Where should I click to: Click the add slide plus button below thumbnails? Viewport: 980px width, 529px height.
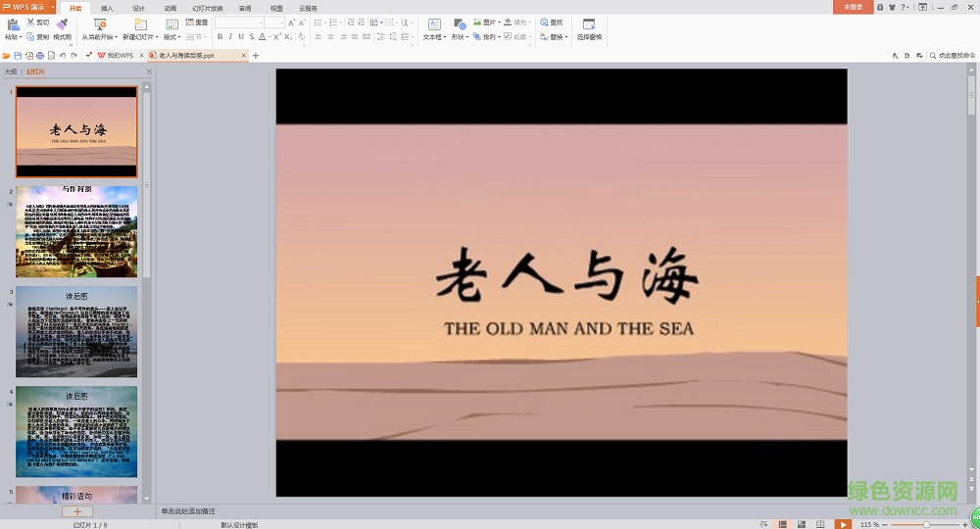[76, 511]
